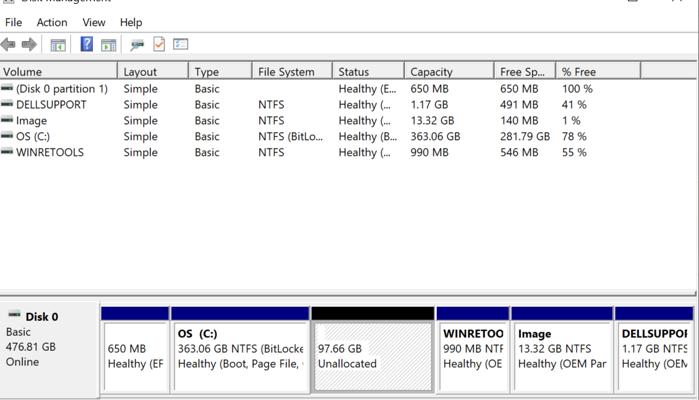699x400 pixels.
Task: Select the WINRETOOLS volume in list
Action: coord(50,152)
